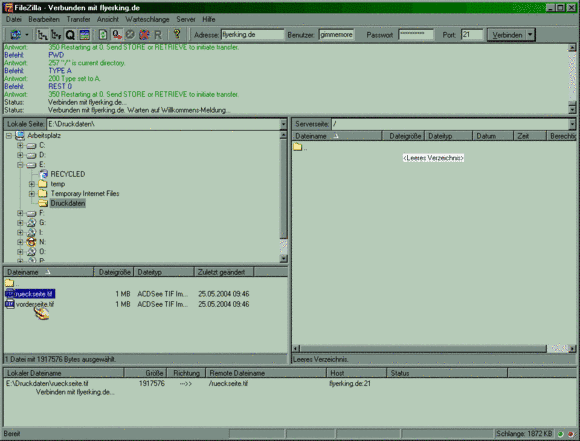Click the Verbinden button
Viewport: 580px width, 441px height.
[507, 35]
